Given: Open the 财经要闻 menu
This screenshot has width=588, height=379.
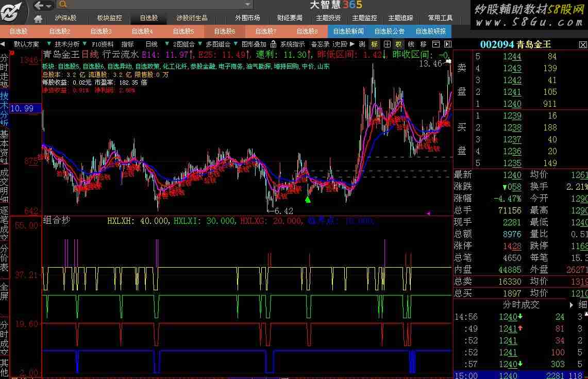Looking at the screenshot, I should tap(290, 18).
